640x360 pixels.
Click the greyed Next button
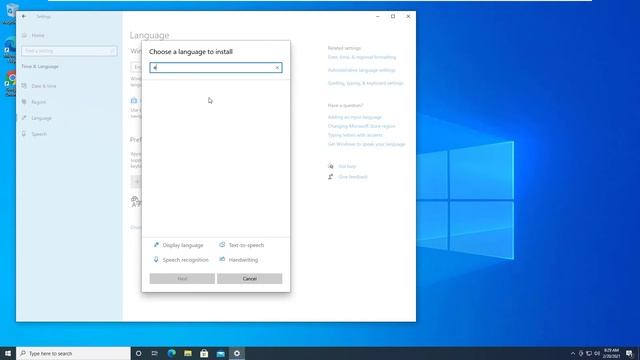182,278
